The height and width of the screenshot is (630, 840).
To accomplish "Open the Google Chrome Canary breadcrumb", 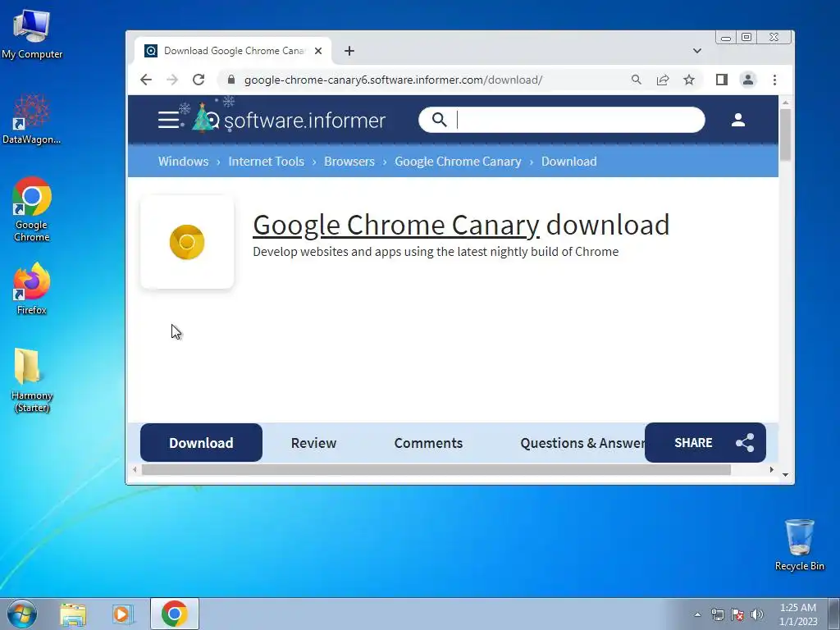I will click(x=458, y=162).
